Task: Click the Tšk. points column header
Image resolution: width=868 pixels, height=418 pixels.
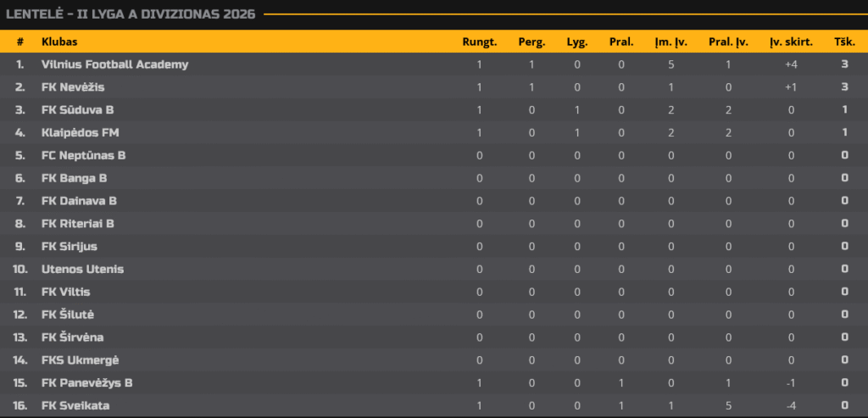Action: point(844,42)
